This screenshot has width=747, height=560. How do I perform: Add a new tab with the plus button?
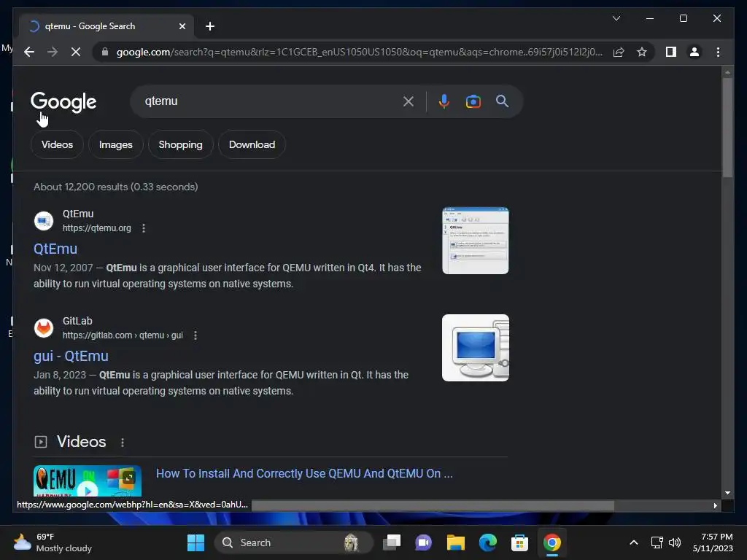pos(210,26)
